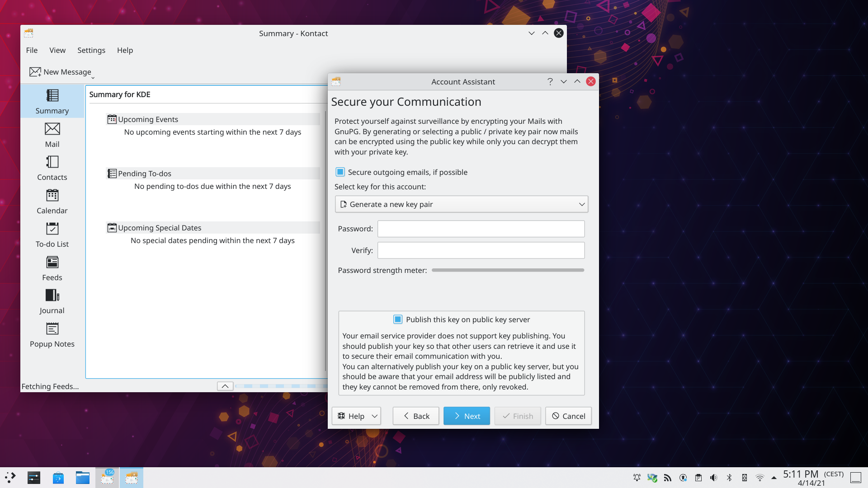Screen dimensions: 868x488
Task: Switch to the Kontact task with badge 156
Action: [107, 478]
